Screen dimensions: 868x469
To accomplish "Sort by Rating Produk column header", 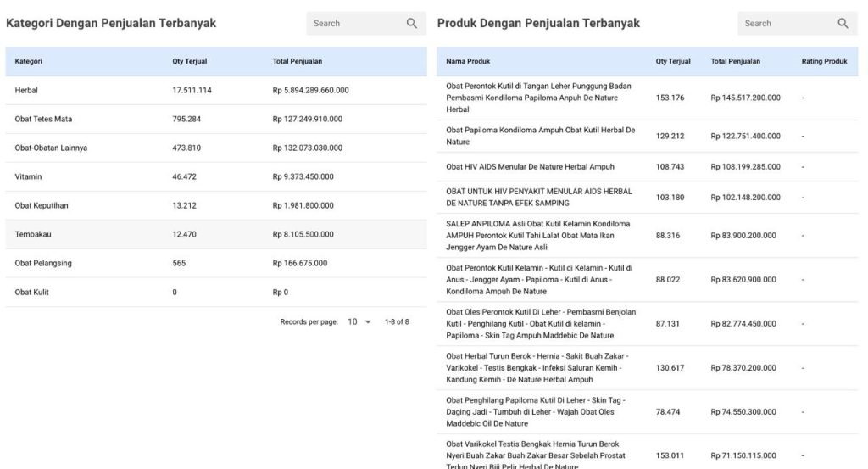I will tap(824, 61).
